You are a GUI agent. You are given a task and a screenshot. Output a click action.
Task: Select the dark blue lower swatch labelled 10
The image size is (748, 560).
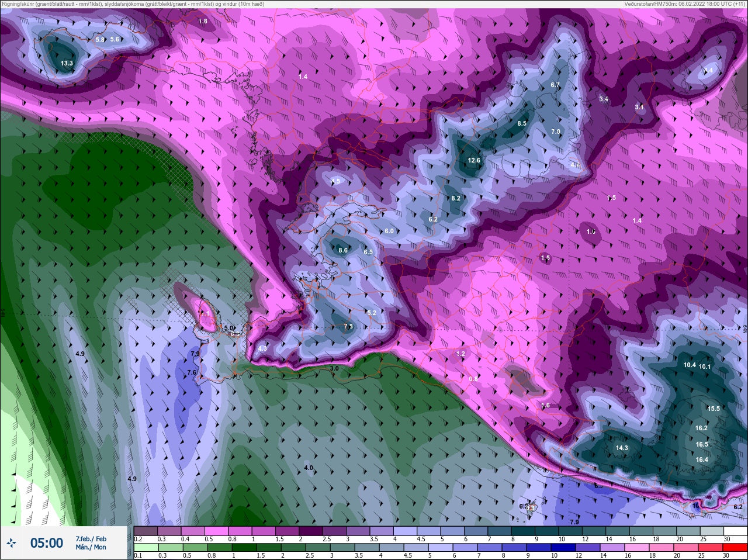[x=563, y=548]
